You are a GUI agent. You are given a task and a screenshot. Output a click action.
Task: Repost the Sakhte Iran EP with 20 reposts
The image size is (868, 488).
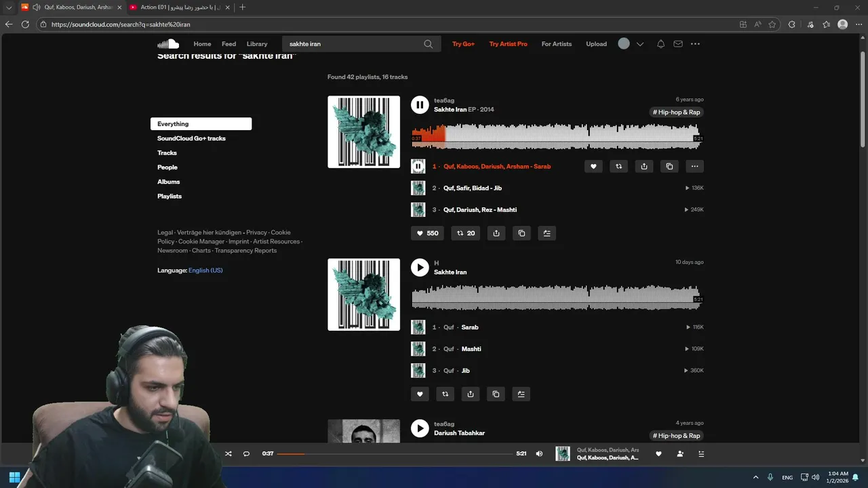[466, 233]
